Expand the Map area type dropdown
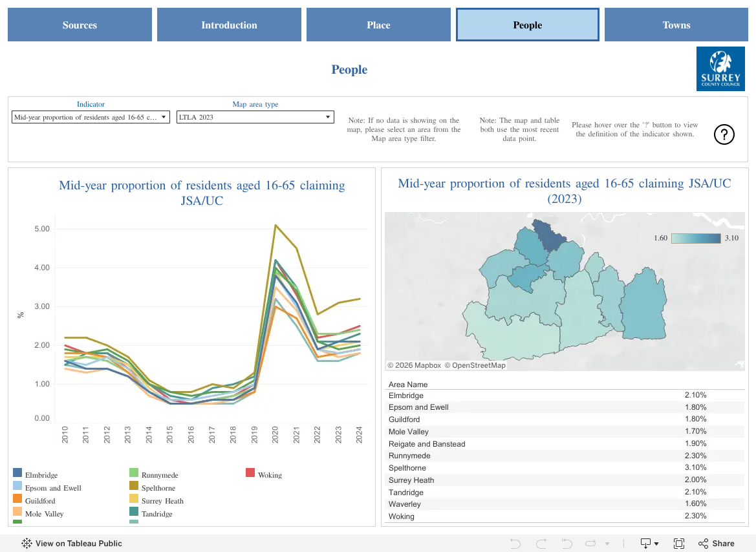The image size is (756, 552). pyautogui.click(x=255, y=117)
